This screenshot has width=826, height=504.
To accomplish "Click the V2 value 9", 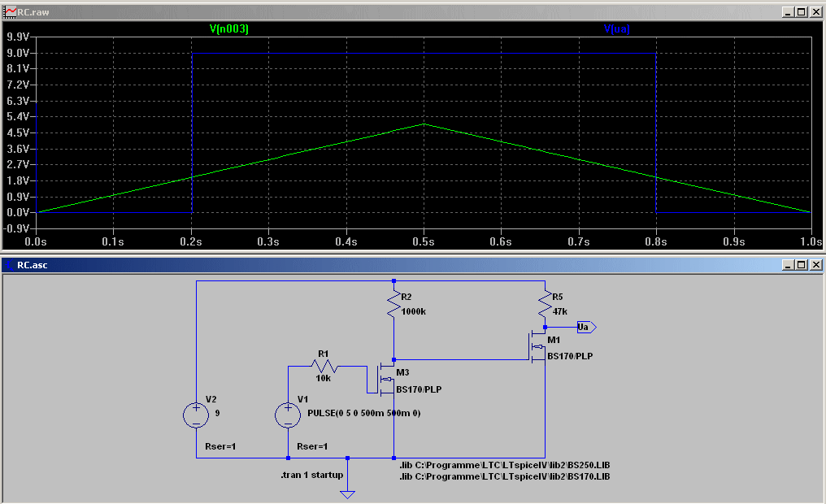I will pos(218,413).
